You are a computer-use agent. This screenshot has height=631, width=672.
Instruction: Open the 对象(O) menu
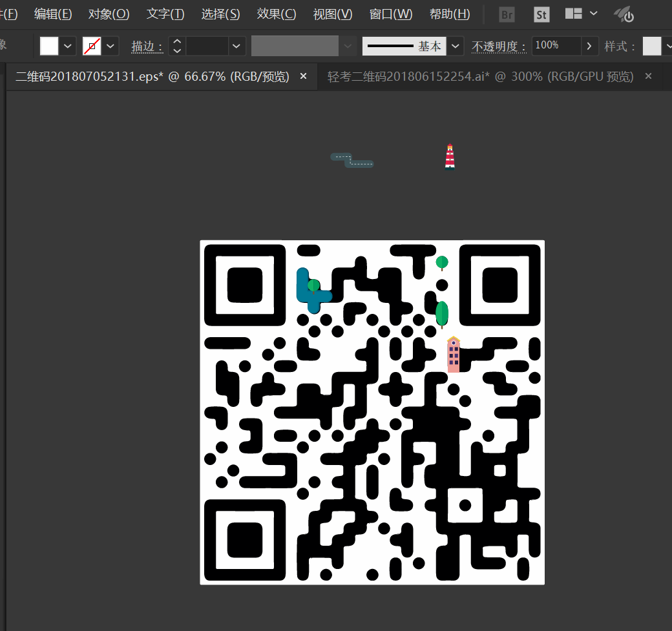click(x=109, y=14)
